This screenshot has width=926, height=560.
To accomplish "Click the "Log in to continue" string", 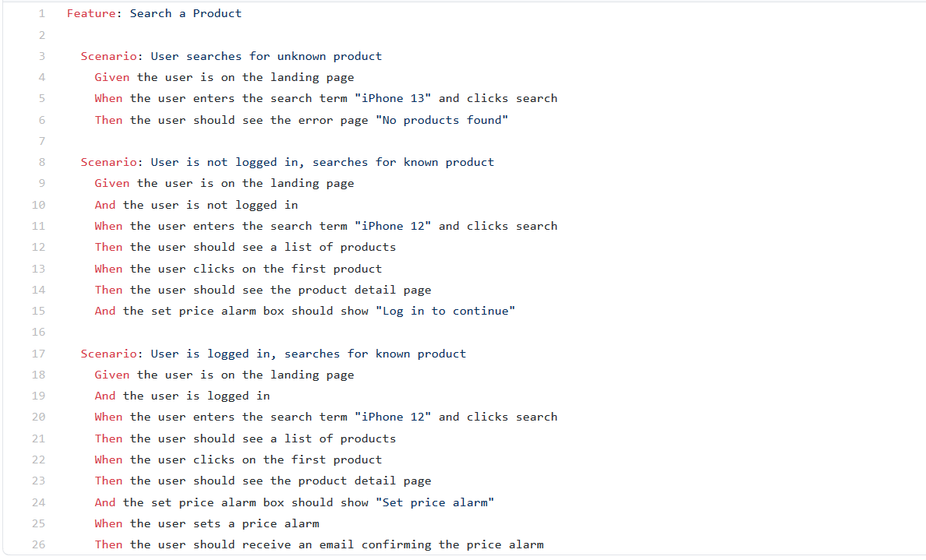I will pos(445,311).
